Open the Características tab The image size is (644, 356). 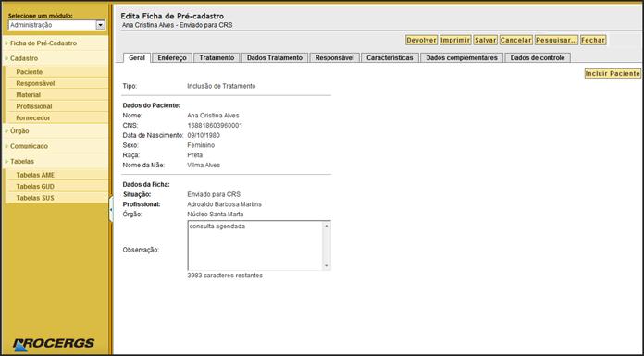point(390,58)
